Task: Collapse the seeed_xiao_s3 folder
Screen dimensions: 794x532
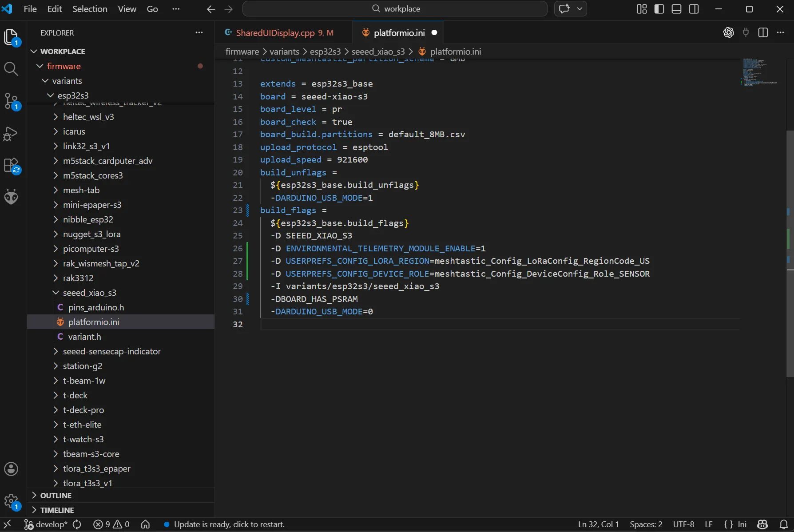Action: pos(89,293)
